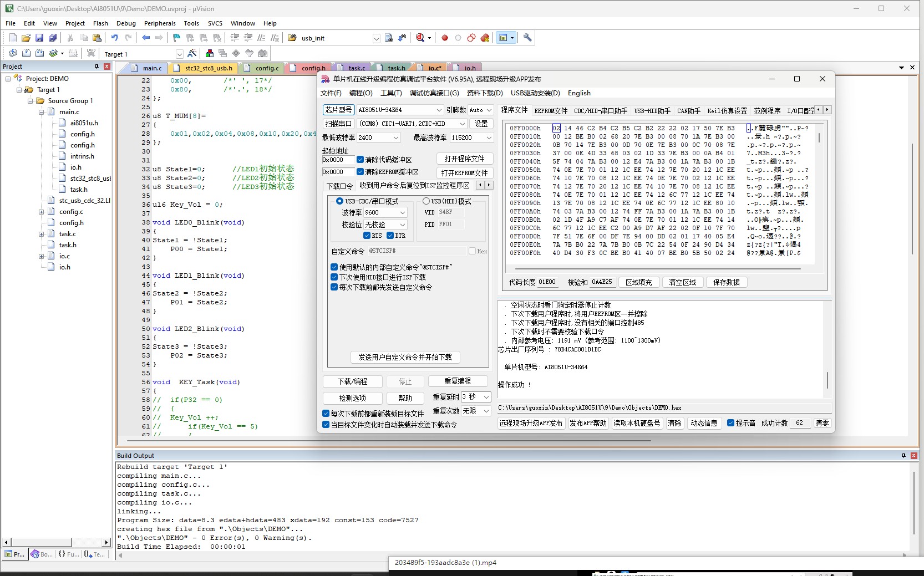Open the Pack Installer icon

263,53
